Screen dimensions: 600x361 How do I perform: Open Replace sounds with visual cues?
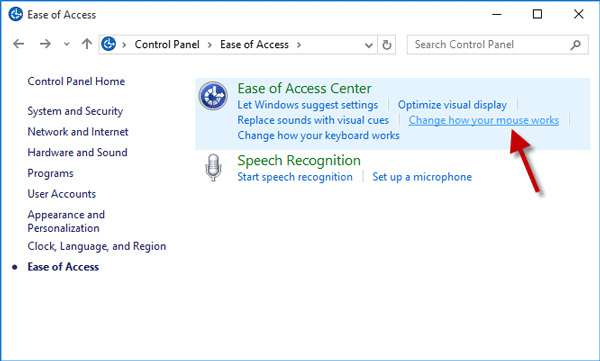313,120
